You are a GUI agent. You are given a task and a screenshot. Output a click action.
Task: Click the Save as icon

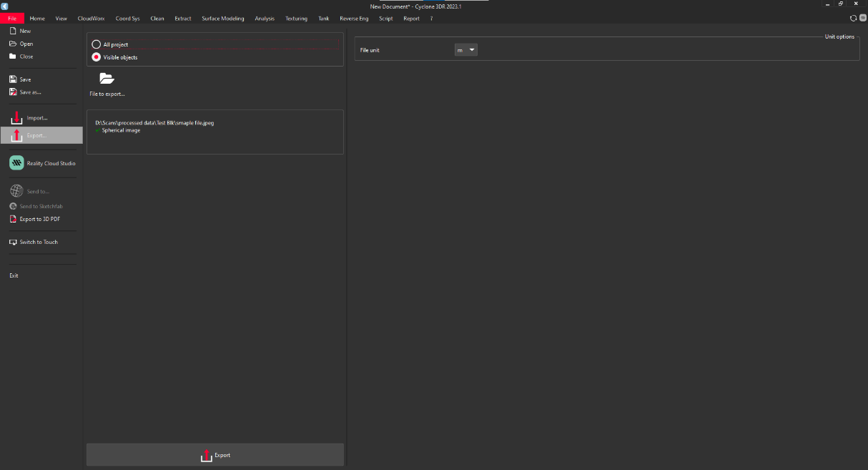point(13,92)
